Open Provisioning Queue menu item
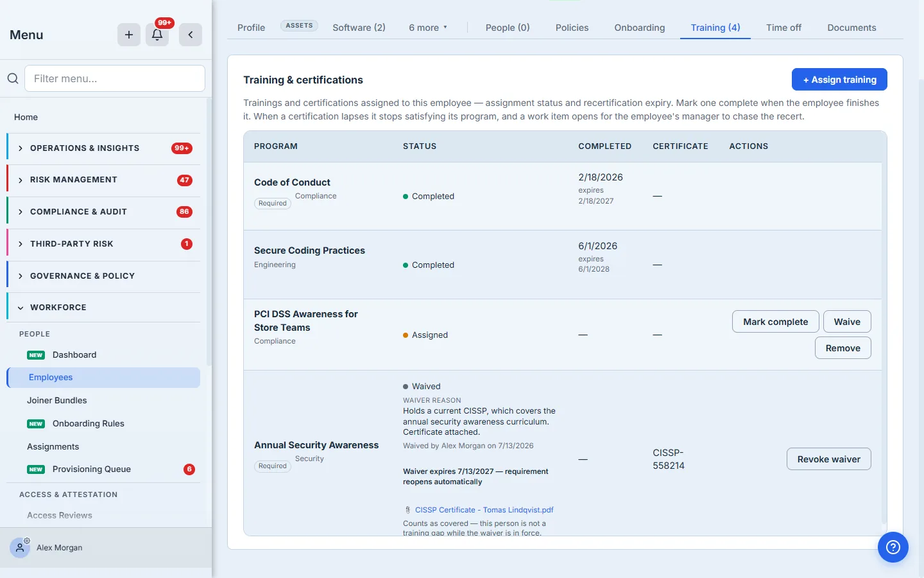Screen dimensions: 924x578 click(92, 469)
